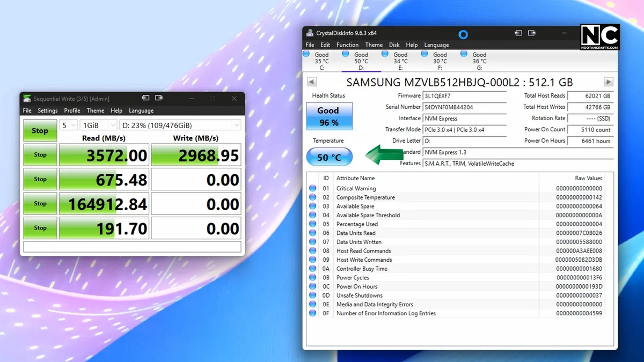Click the Power On Hours status orb
The image size is (644, 362).
coord(313,286)
